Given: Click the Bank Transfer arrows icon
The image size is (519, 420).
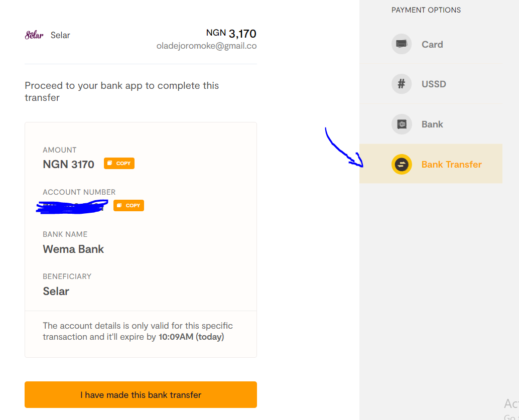Looking at the screenshot, I should pyautogui.click(x=402, y=164).
